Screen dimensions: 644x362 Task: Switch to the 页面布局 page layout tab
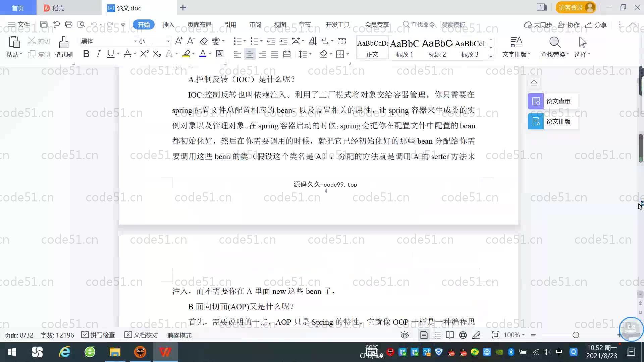[x=199, y=24]
